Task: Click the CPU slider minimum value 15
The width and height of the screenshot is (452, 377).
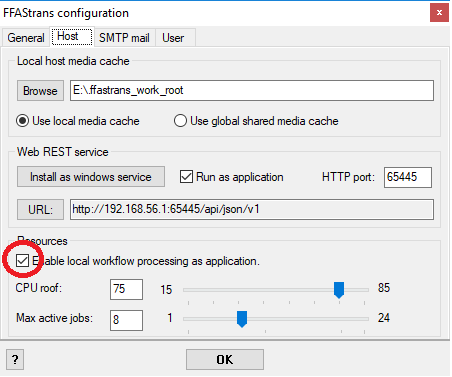Action: click(166, 289)
